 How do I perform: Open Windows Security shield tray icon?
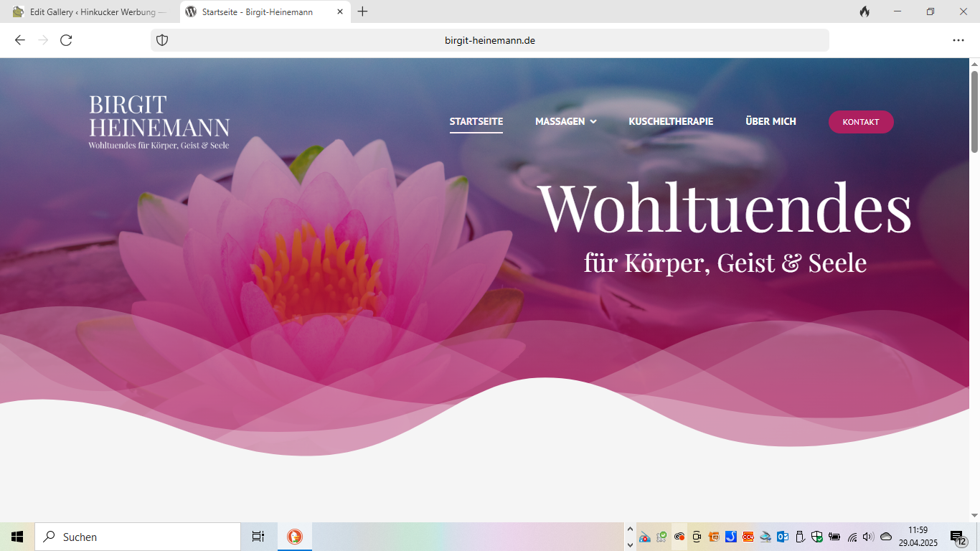pyautogui.click(x=817, y=537)
